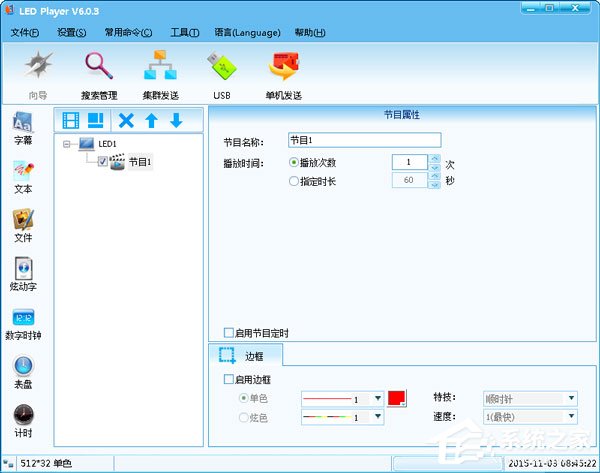Add a 表盘 analog dial
Viewport: 600px width, 473px height.
23,372
